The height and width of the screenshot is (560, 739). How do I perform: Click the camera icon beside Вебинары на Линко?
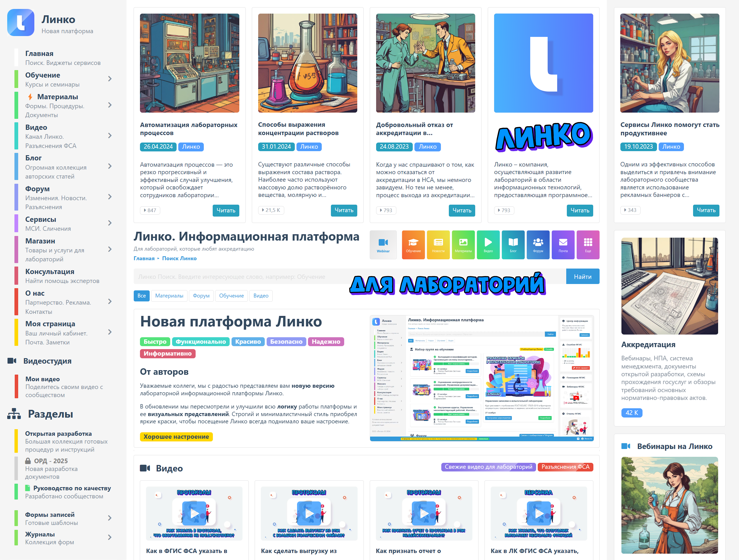coord(626,446)
